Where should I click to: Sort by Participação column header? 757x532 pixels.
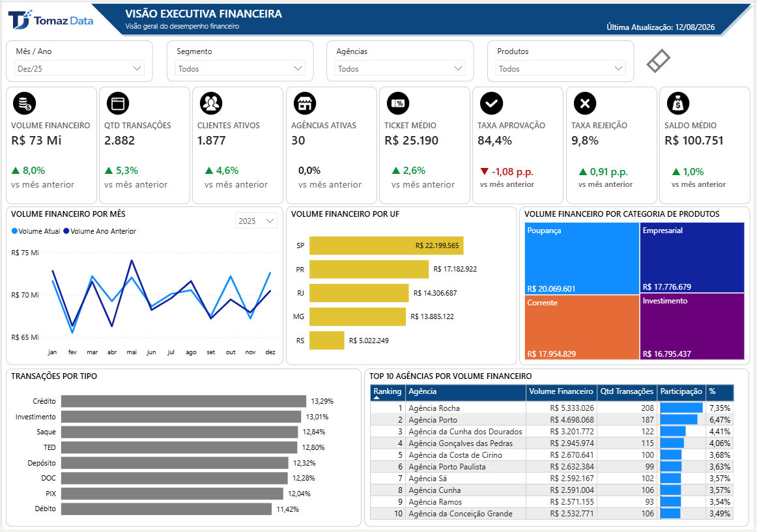click(x=681, y=392)
